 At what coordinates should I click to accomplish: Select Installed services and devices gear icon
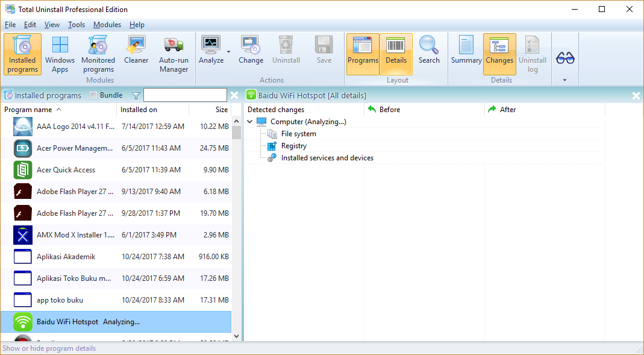(272, 158)
